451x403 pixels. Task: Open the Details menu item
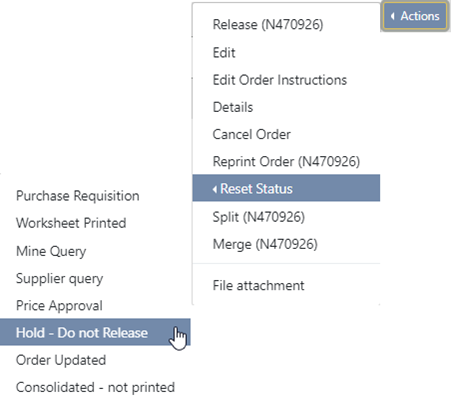point(286,107)
